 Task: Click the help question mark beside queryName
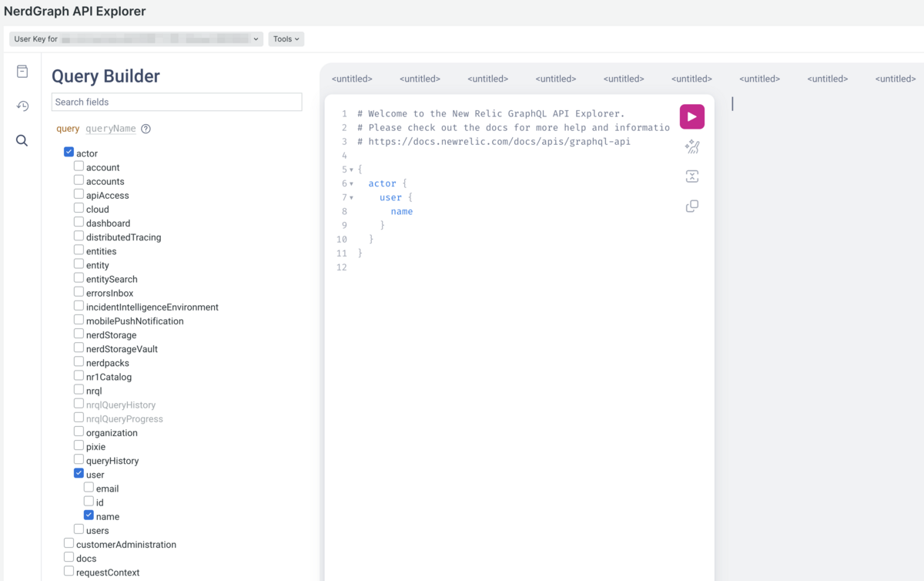click(146, 129)
